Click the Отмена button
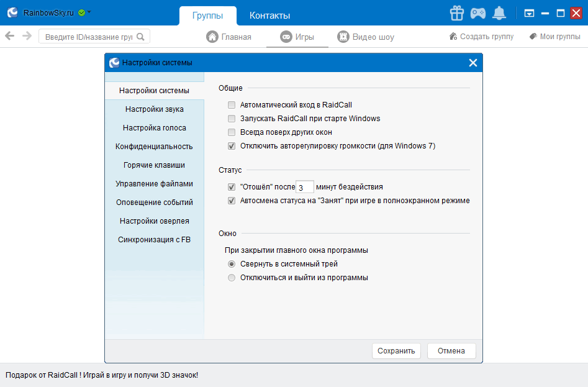 (451, 351)
